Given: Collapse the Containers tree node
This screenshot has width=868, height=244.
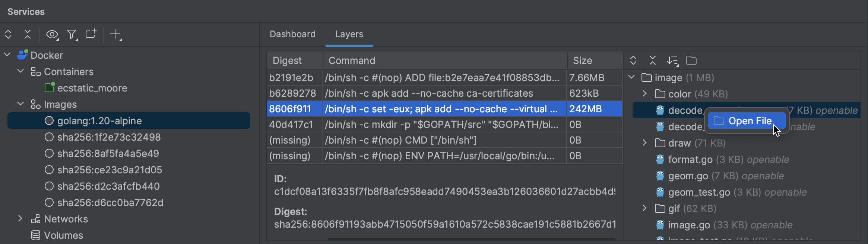Looking at the screenshot, I should 21,71.
